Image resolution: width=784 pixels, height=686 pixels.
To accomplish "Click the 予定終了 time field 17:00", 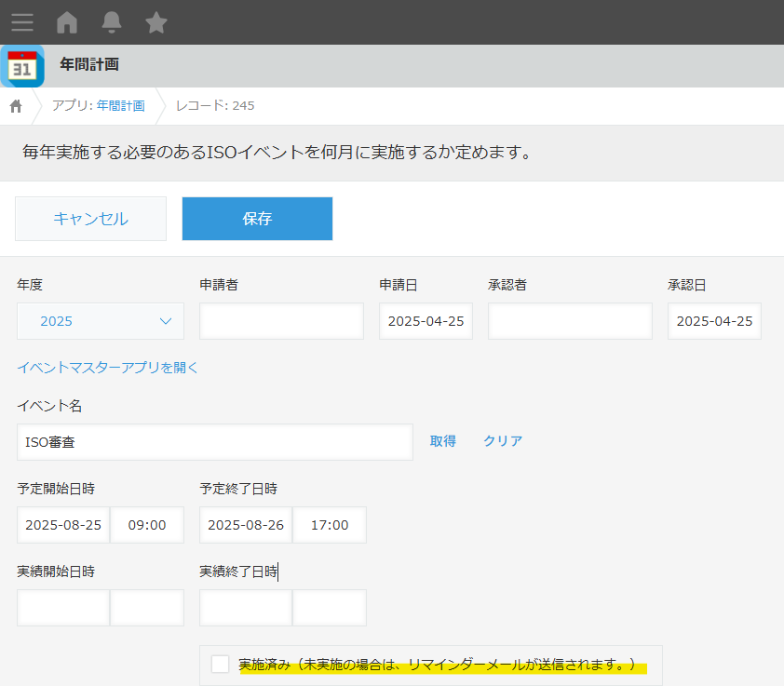I will pyautogui.click(x=330, y=525).
